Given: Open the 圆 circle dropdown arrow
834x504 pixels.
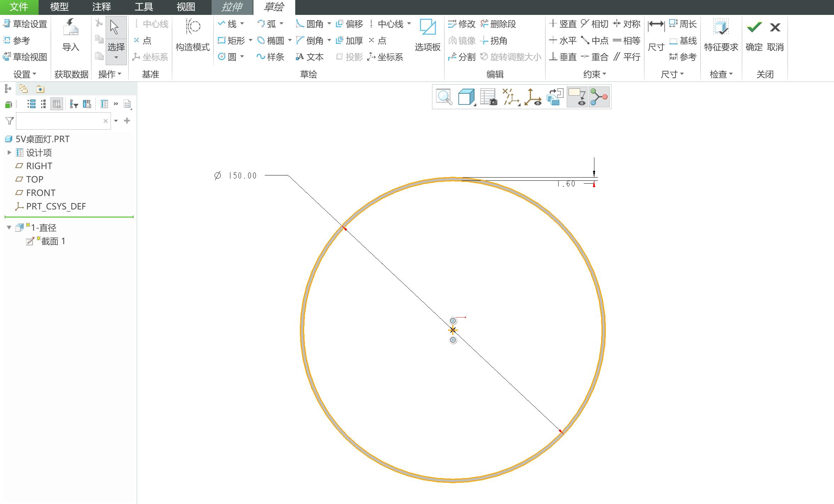Looking at the screenshot, I should (x=242, y=57).
